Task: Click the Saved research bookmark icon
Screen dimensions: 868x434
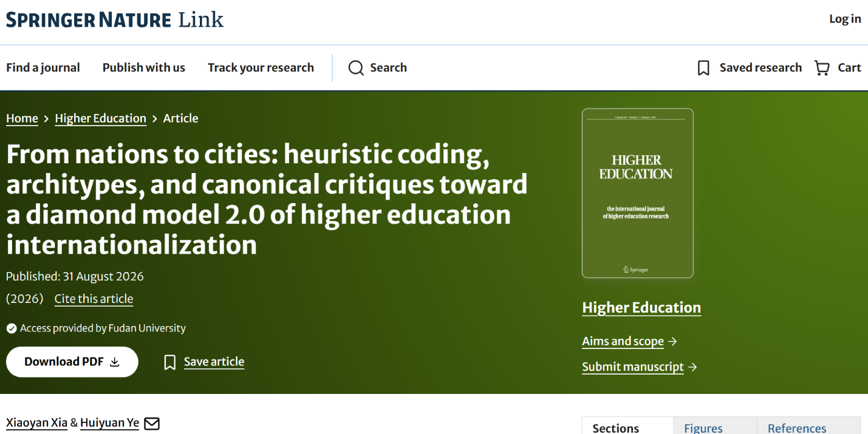Action: (x=703, y=68)
